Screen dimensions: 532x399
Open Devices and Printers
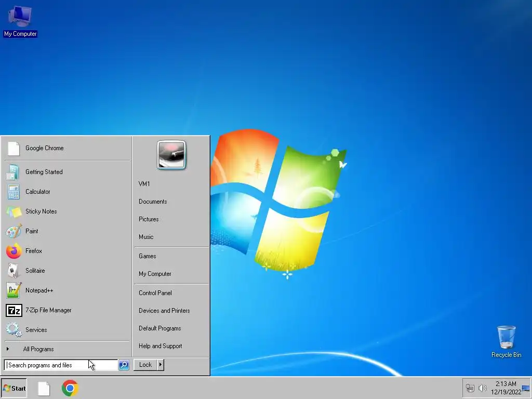tap(164, 311)
